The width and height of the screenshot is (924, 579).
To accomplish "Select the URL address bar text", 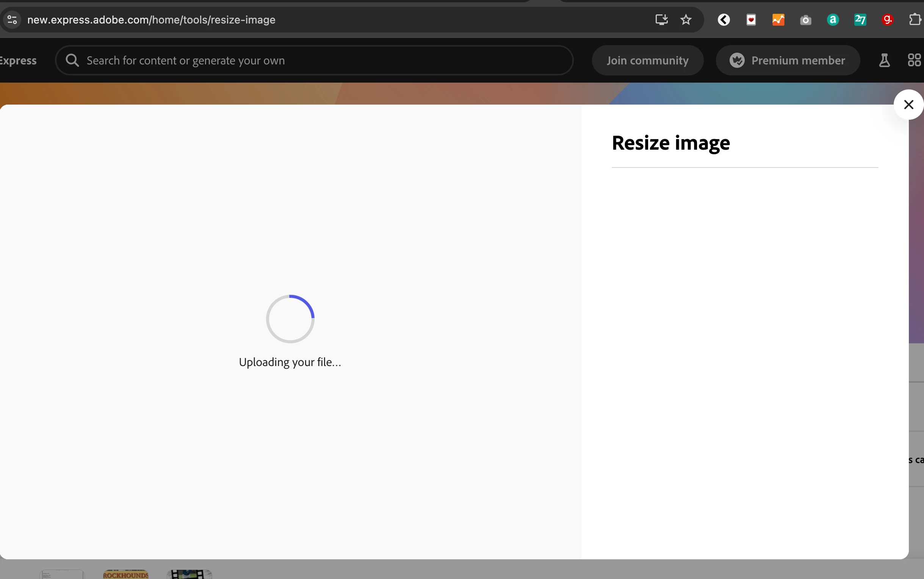I will [151, 20].
